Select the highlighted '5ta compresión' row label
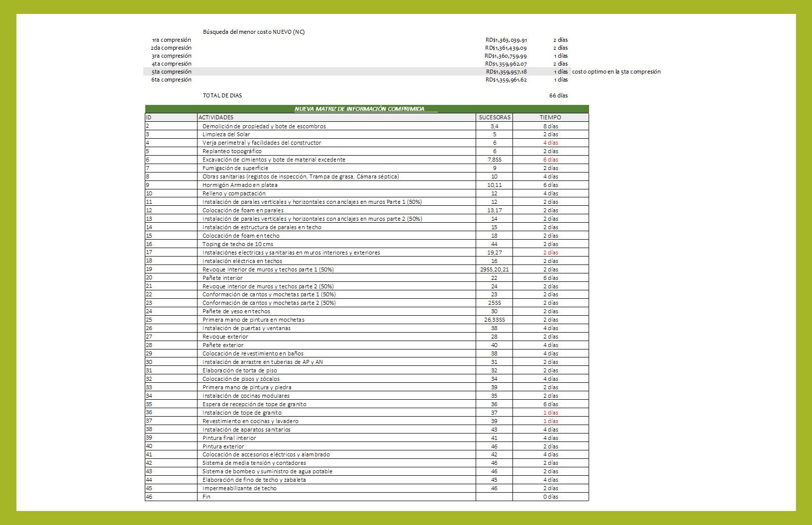Screen dimensions: 812x525 click(x=172, y=72)
